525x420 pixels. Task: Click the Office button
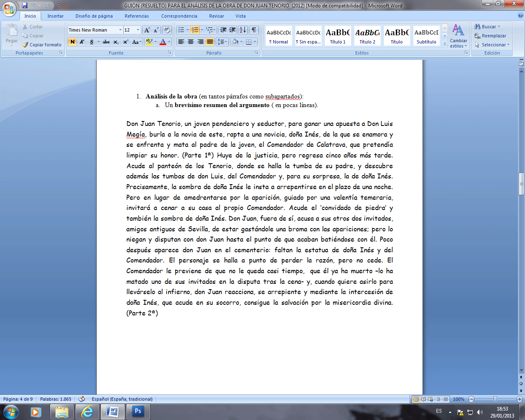(9, 9)
